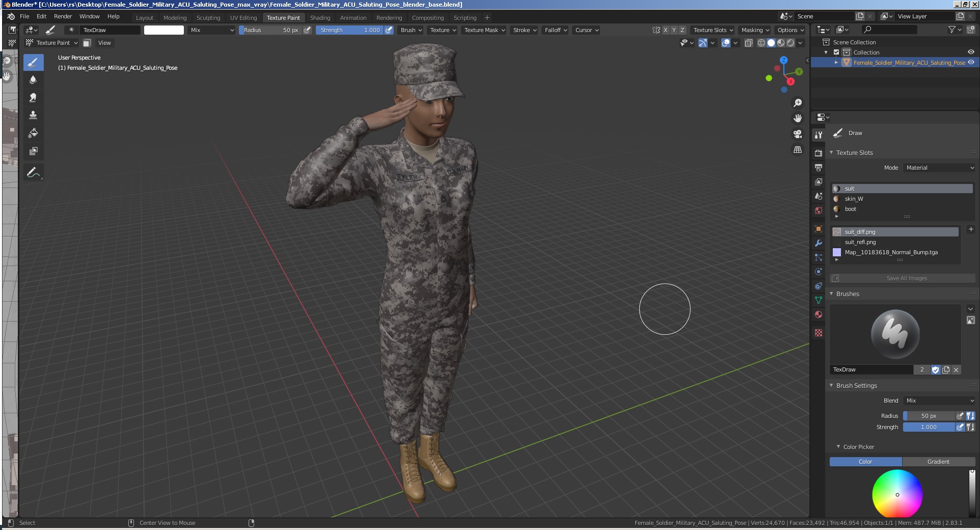Viewport: 980px width, 530px height.
Task: Select the Mask tool in toolbar
Action: tap(33, 151)
